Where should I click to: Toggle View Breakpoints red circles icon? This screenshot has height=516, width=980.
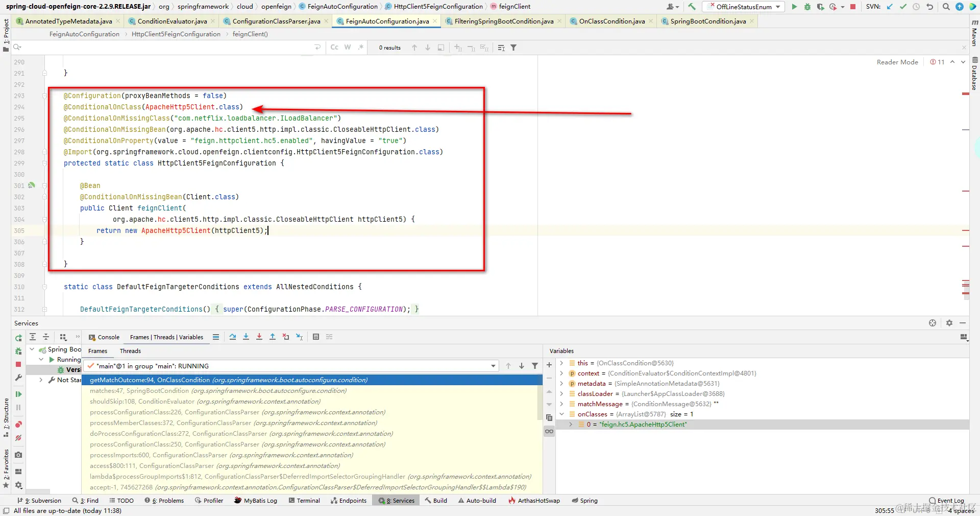(x=18, y=425)
